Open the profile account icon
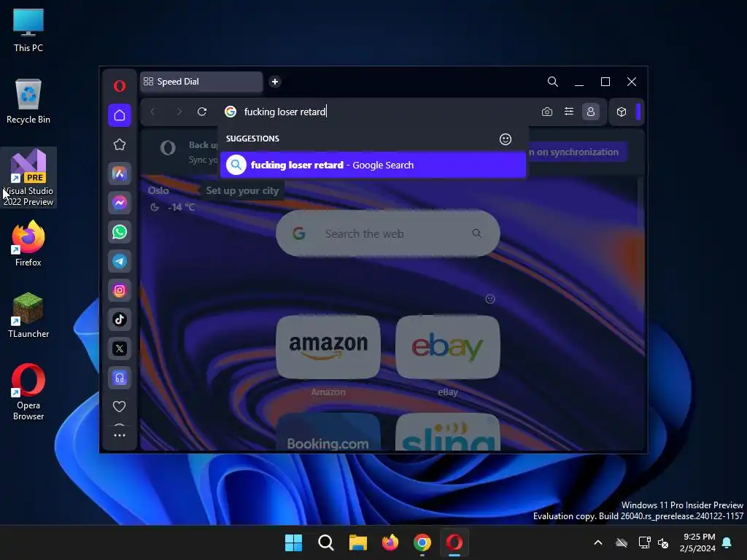The width and height of the screenshot is (747, 560). 591,112
